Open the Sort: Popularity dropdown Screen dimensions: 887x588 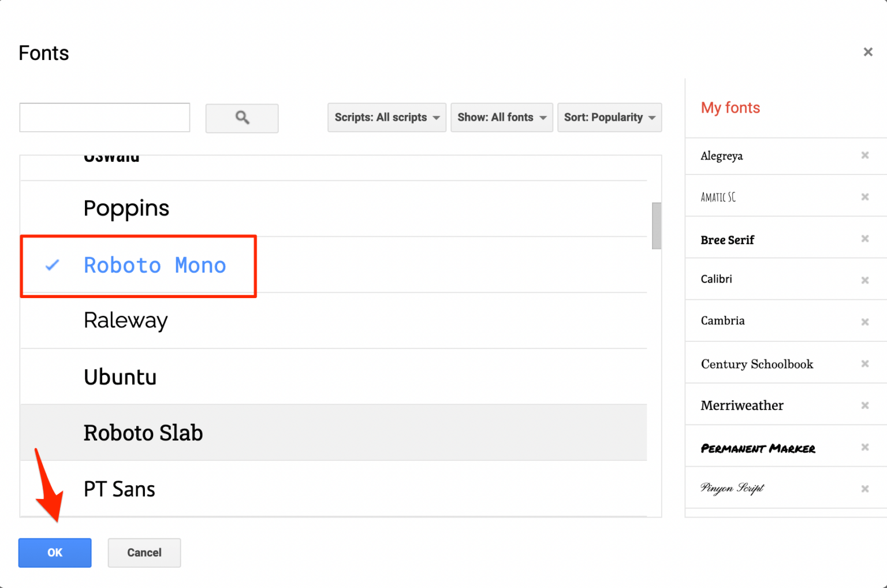click(609, 117)
